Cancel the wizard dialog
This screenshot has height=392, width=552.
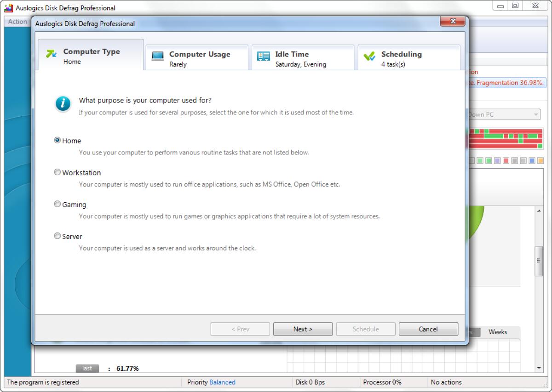428,329
